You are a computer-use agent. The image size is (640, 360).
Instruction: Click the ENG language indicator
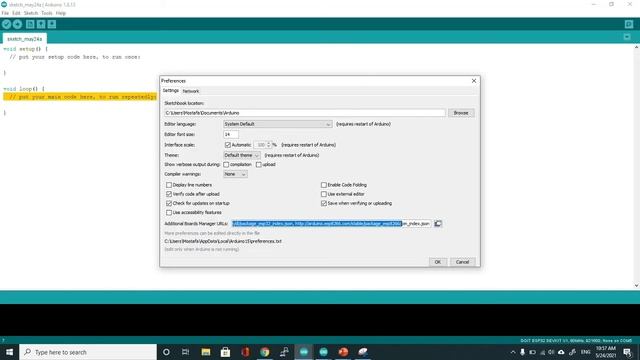tap(585, 352)
